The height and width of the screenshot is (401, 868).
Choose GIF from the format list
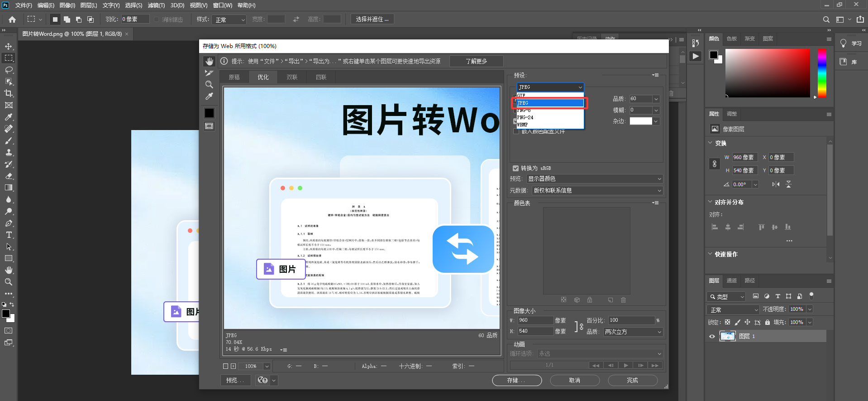[550, 96]
